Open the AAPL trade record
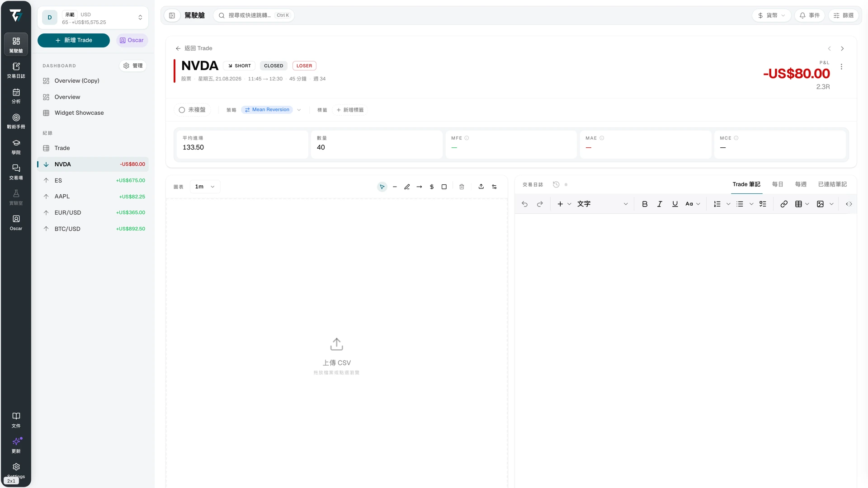Image resolution: width=868 pixels, height=488 pixels. coord(93,197)
